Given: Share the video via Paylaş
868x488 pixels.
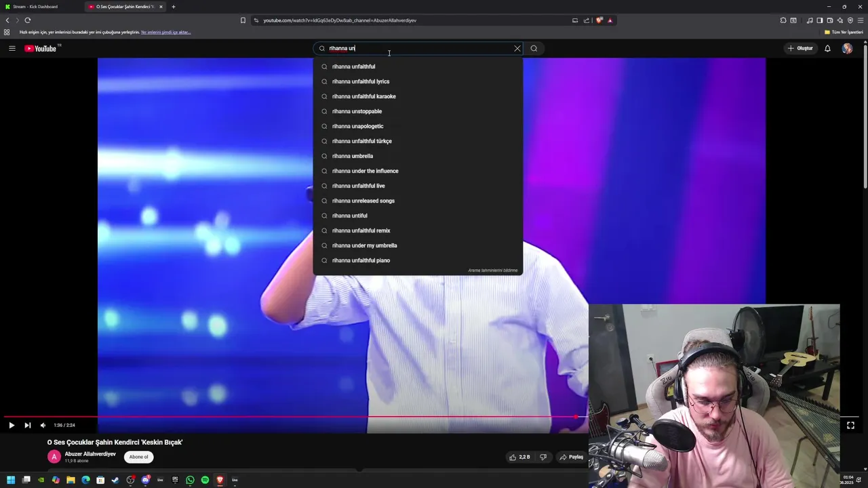Looking at the screenshot, I should pyautogui.click(x=571, y=457).
